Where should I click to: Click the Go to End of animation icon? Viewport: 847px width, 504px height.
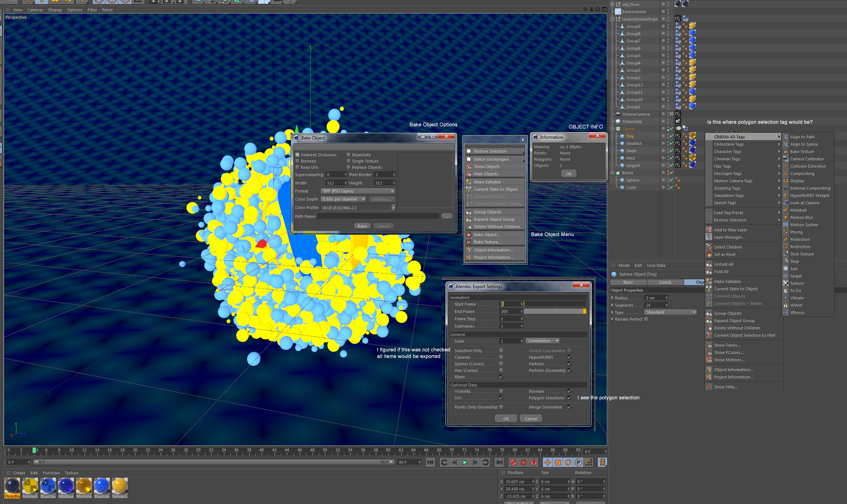pyautogui.click(x=499, y=462)
